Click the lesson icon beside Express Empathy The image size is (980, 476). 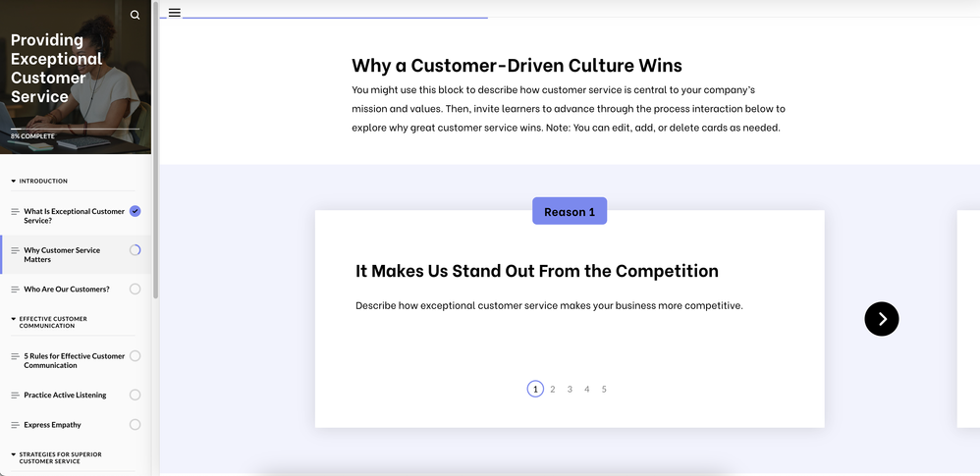coord(15,425)
